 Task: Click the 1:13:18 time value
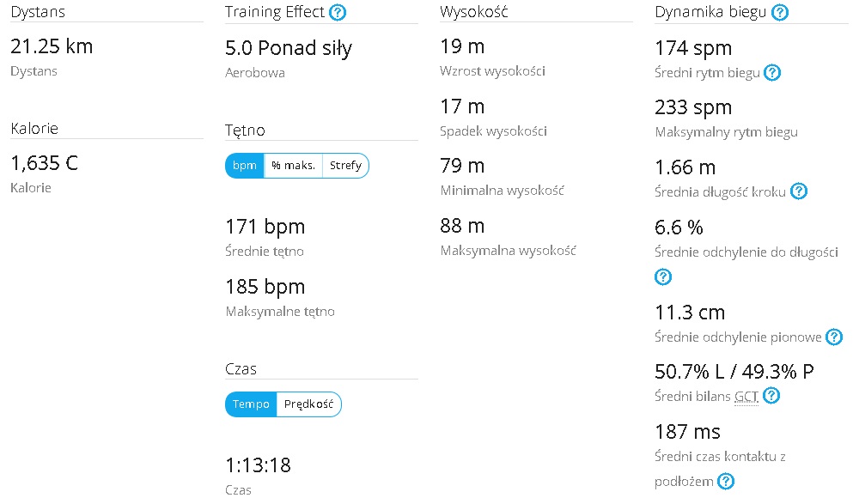[x=259, y=465]
